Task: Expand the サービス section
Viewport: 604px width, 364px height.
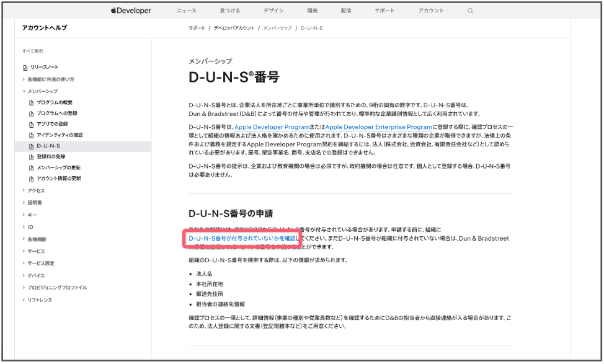Action: pyautogui.click(x=33, y=251)
